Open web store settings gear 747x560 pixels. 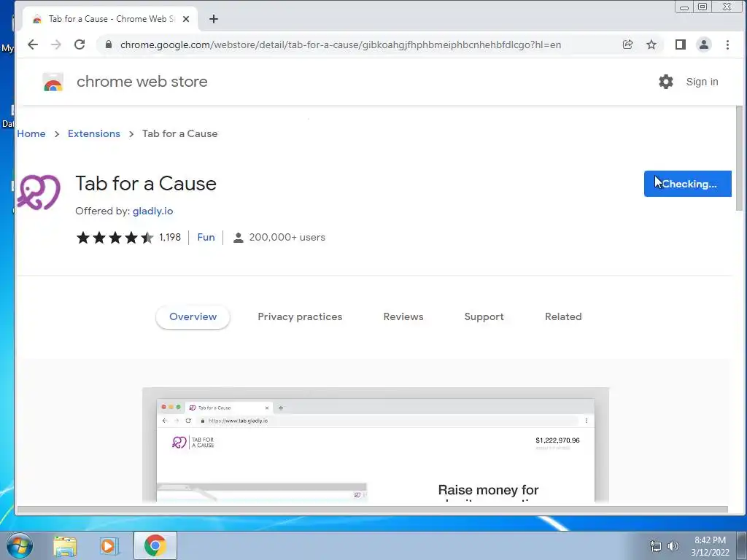pyautogui.click(x=666, y=82)
